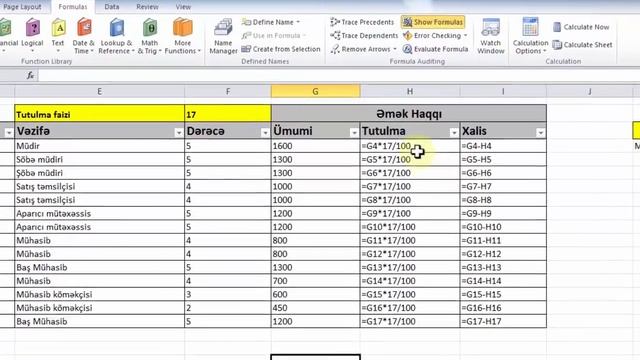Select the cell with formula =G13*17/100
640x360 pixels.
(x=410, y=267)
